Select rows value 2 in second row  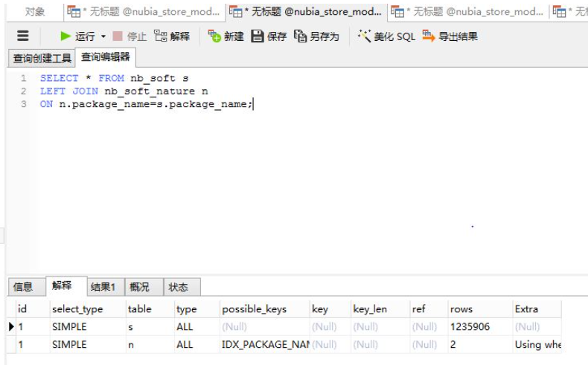(480, 344)
